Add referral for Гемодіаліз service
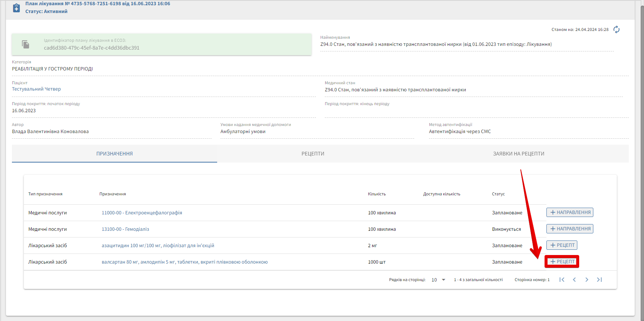 click(x=570, y=229)
